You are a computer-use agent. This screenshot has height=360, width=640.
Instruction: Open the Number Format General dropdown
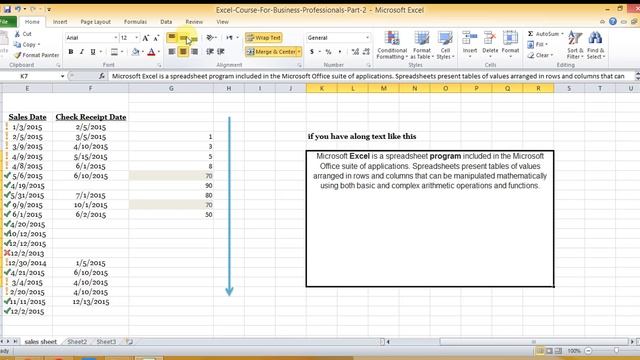pyautogui.click(x=367, y=38)
